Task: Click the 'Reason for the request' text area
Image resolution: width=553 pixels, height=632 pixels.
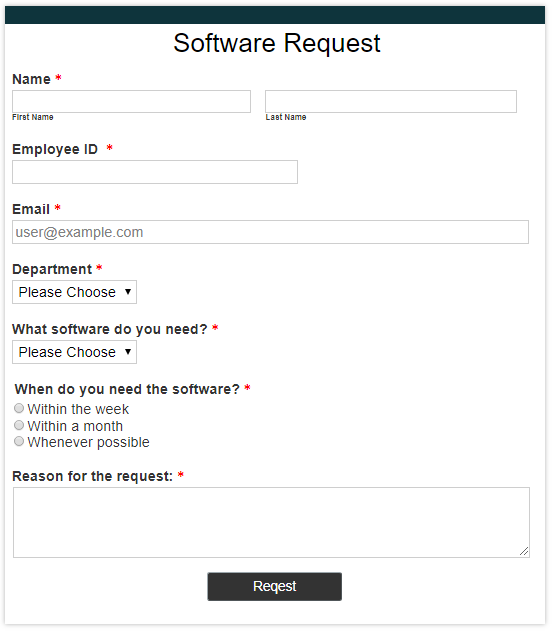Action: 271,523
